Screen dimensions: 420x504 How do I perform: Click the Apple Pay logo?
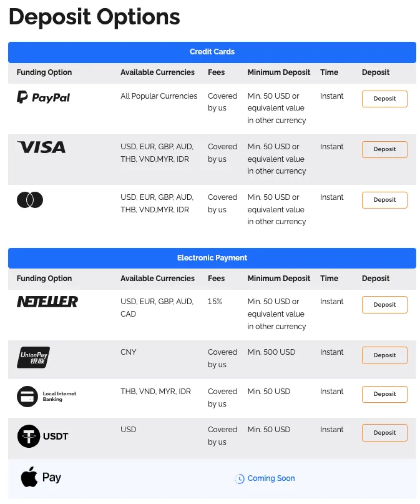[41, 477]
